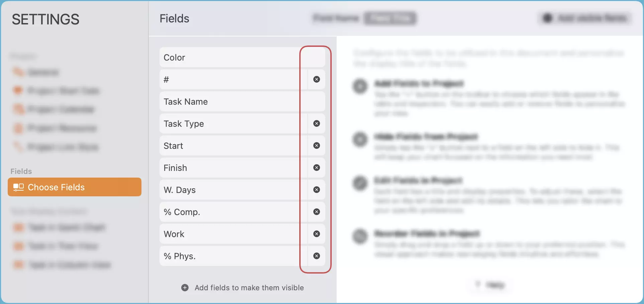Remove the % Phys. field
Image resolution: width=644 pixels, height=304 pixels.
click(316, 256)
